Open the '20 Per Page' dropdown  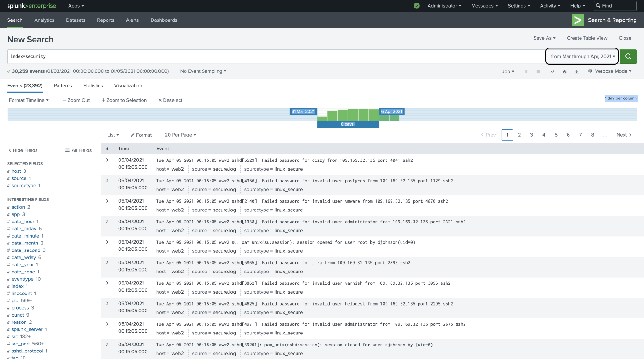click(x=180, y=135)
